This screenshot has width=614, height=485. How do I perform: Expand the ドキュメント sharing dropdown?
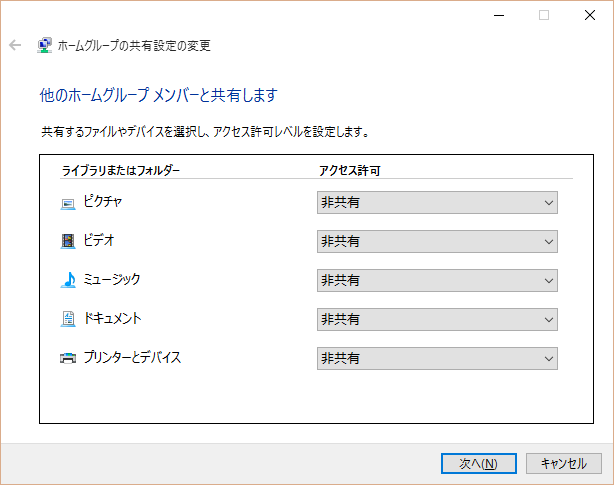(436, 319)
